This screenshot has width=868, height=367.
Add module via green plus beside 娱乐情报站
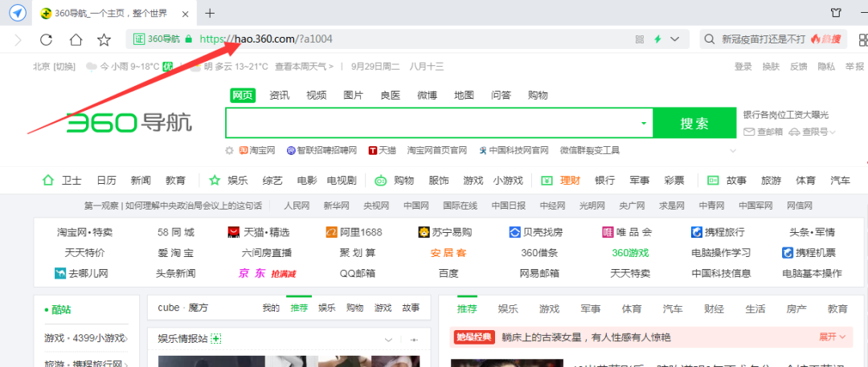click(216, 338)
